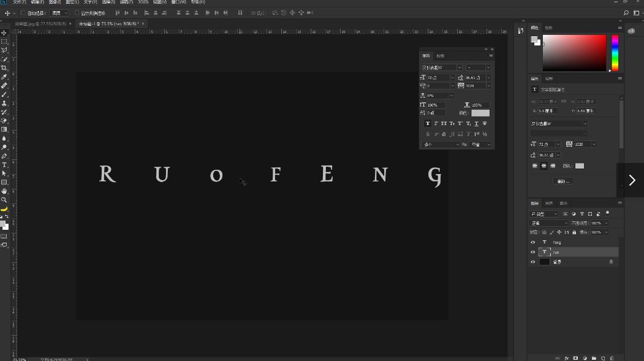Apply underline style in Character panel

tap(476, 124)
